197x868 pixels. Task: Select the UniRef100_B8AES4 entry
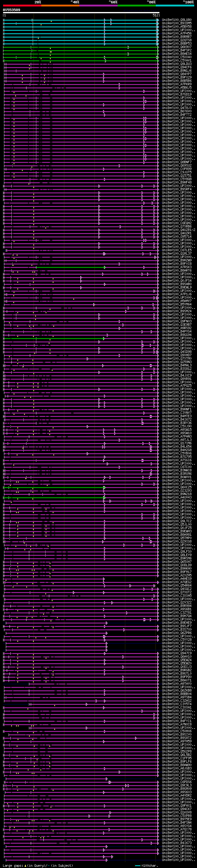tap(177, 54)
